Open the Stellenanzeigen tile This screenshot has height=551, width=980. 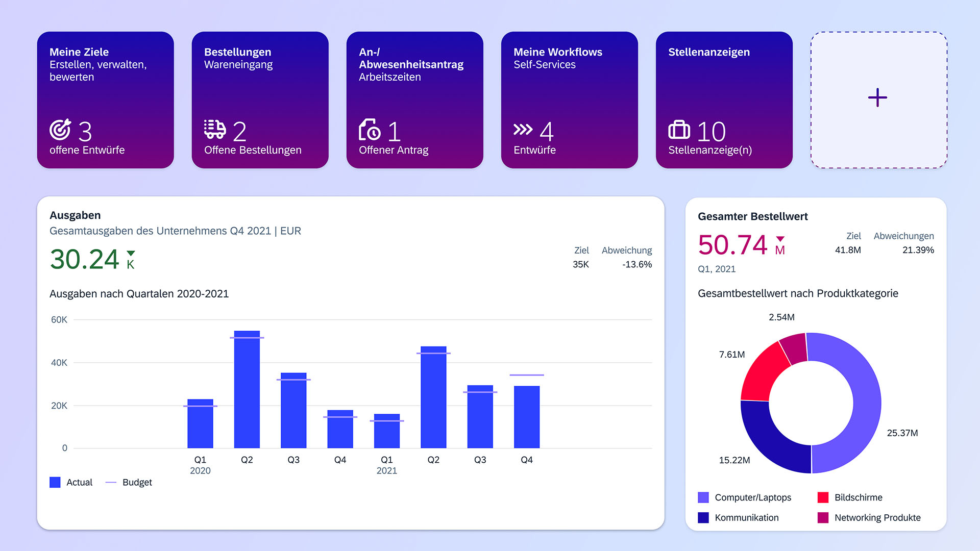pos(724,100)
